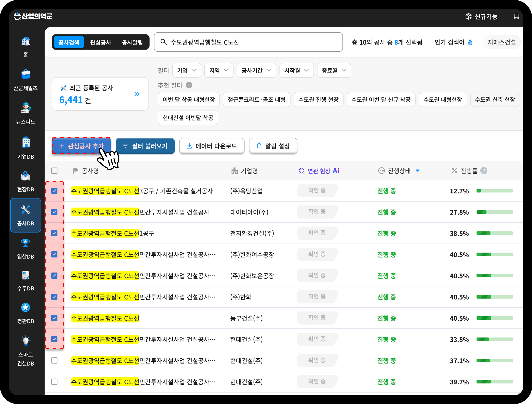Click the 38.5% progress bar

click(x=494, y=233)
